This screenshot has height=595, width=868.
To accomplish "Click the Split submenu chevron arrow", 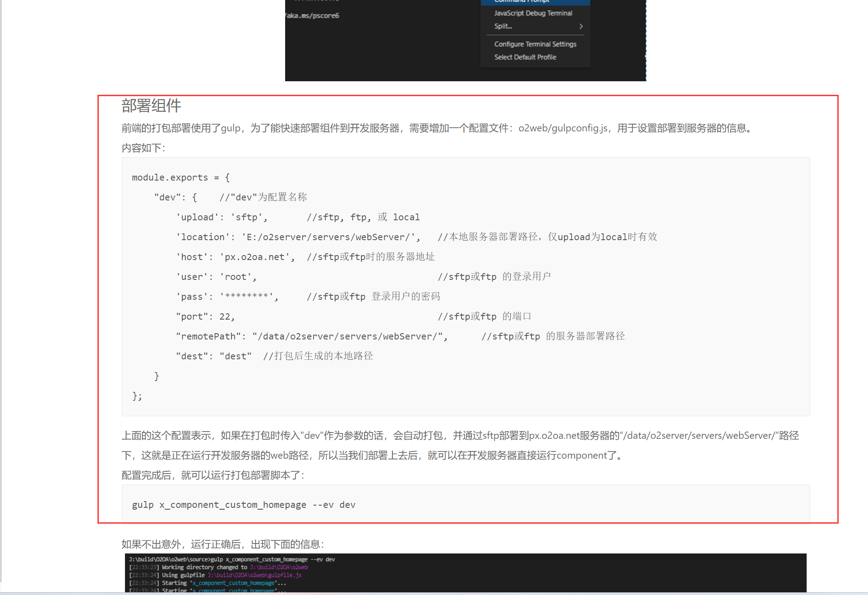I will click(x=581, y=27).
